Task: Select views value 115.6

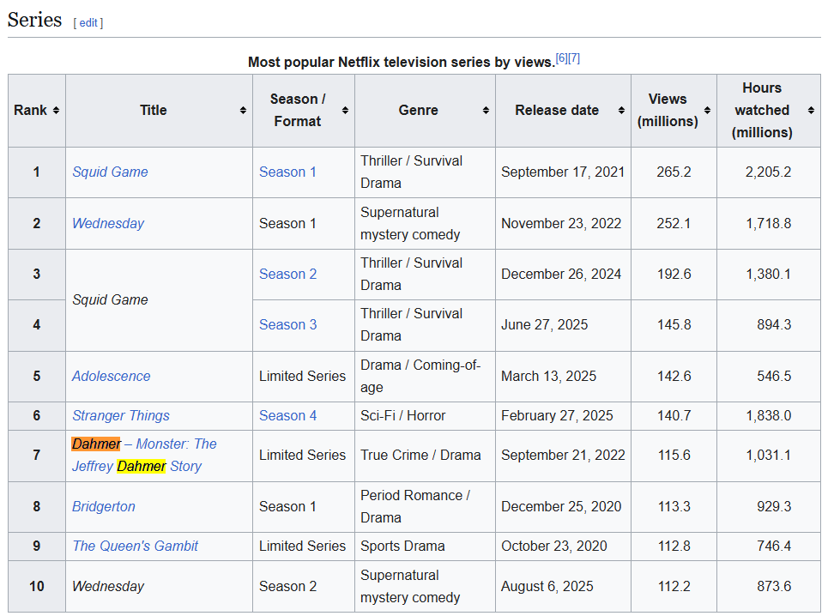Action: [674, 456]
